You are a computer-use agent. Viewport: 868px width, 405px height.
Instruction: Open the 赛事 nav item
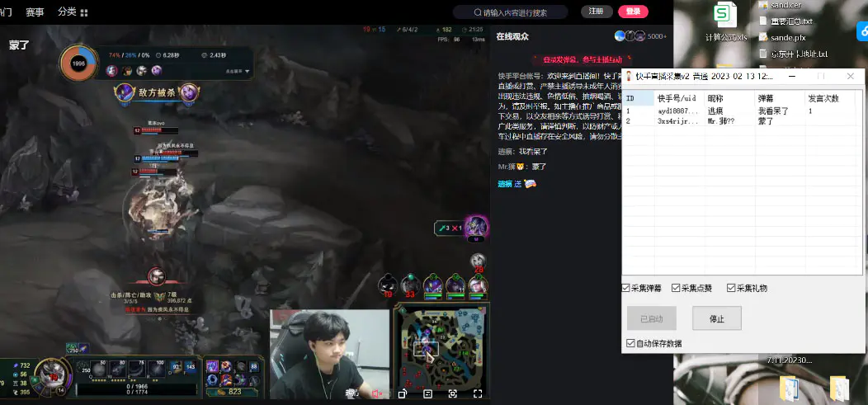(35, 12)
